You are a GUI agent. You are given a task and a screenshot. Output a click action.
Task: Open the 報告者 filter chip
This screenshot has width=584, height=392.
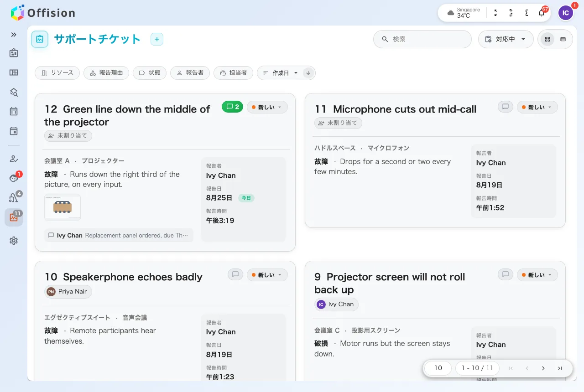(190, 73)
